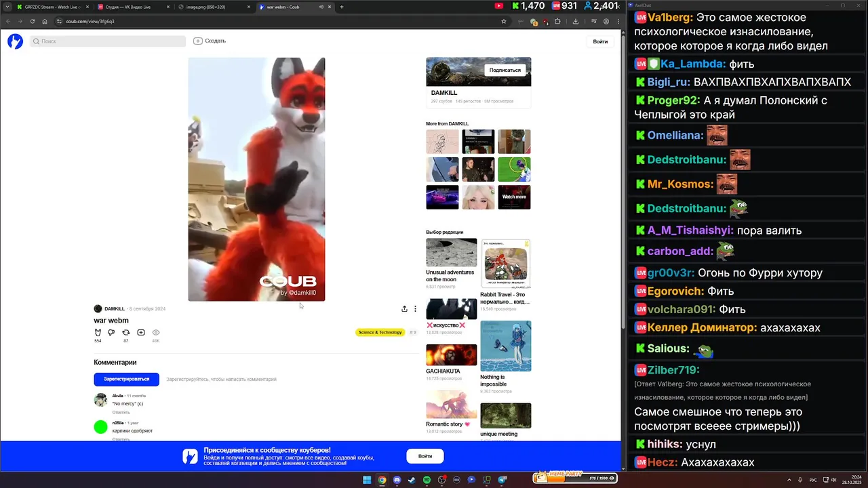Click the MEME PARTY progress widget
868x488 pixels.
pos(574,477)
